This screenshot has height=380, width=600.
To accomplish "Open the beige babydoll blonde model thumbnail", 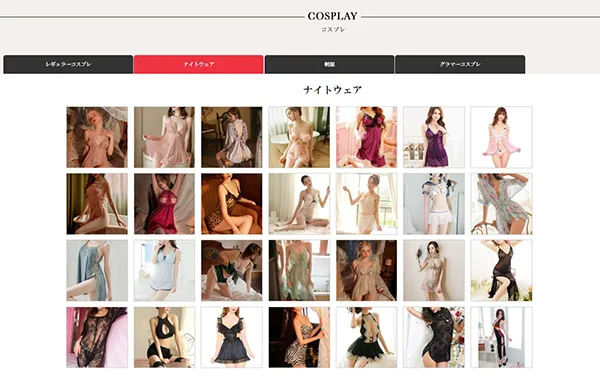I will pos(367,271).
